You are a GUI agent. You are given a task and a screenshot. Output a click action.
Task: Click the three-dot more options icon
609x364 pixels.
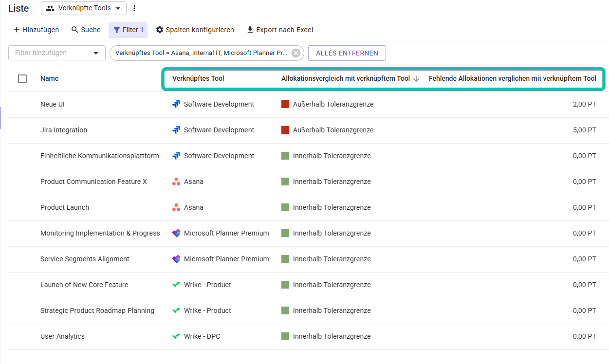(x=134, y=8)
